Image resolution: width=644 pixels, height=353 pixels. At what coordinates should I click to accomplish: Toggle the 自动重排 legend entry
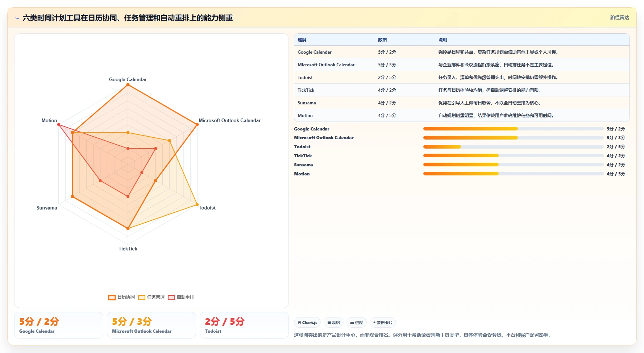[181, 297]
